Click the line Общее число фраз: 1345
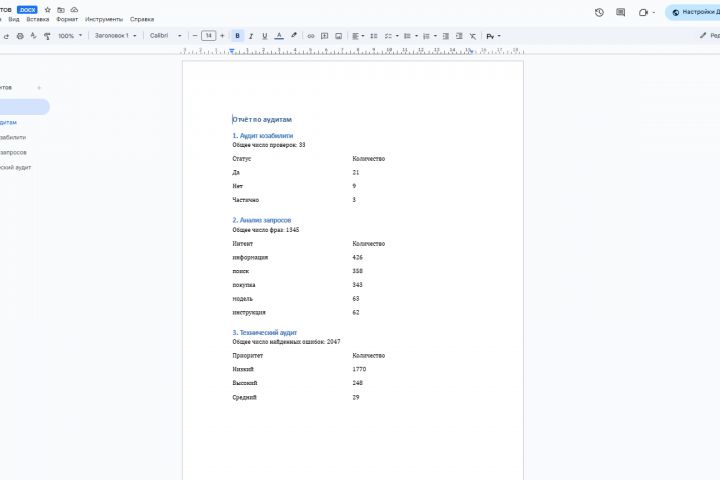The image size is (720, 480). click(265, 230)
